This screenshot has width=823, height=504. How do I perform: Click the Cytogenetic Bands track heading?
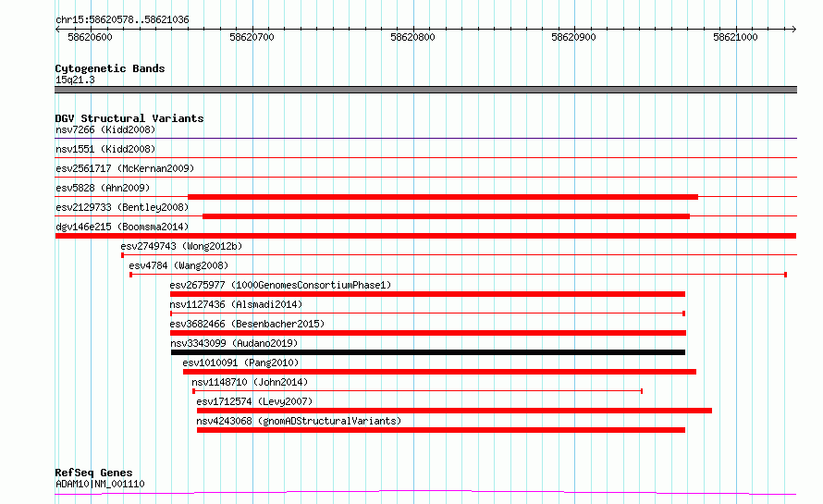pyautogui.click(x=110, y=68)
